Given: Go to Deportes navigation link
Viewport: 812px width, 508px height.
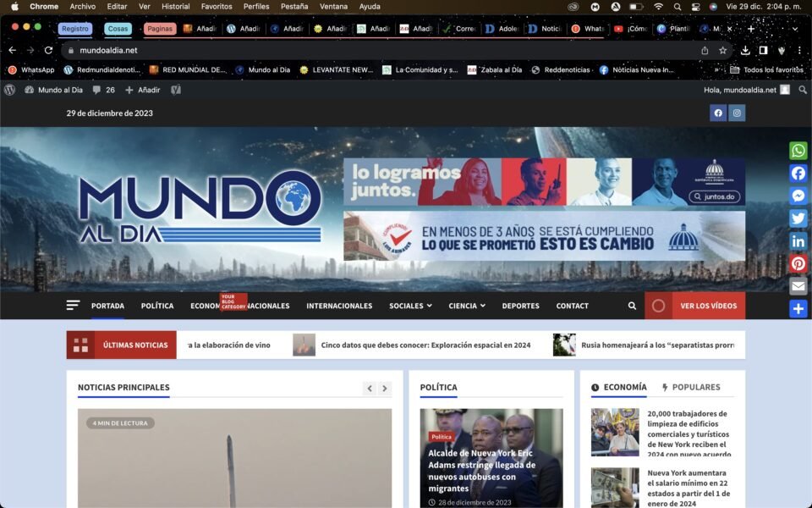Looking at the screenshot, I should (520, 306).
